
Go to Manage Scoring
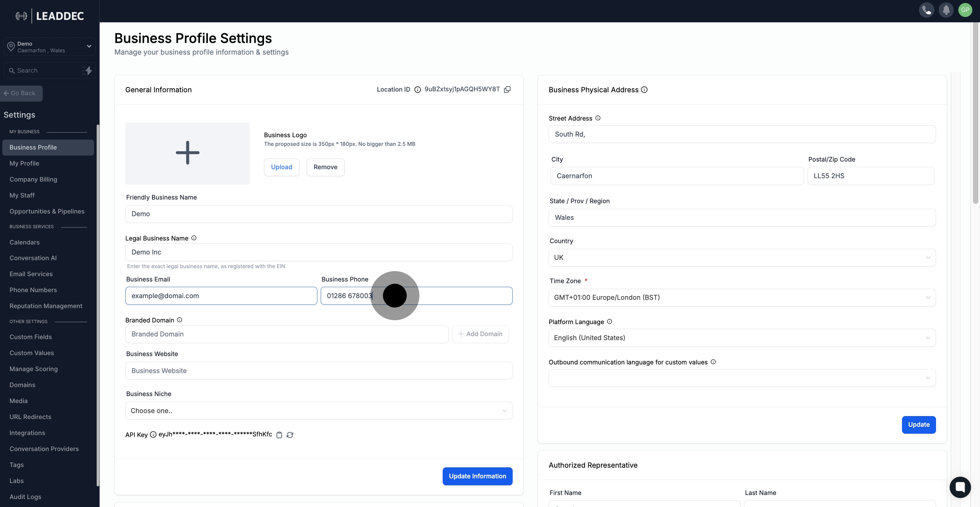click(x=33, y=369)
